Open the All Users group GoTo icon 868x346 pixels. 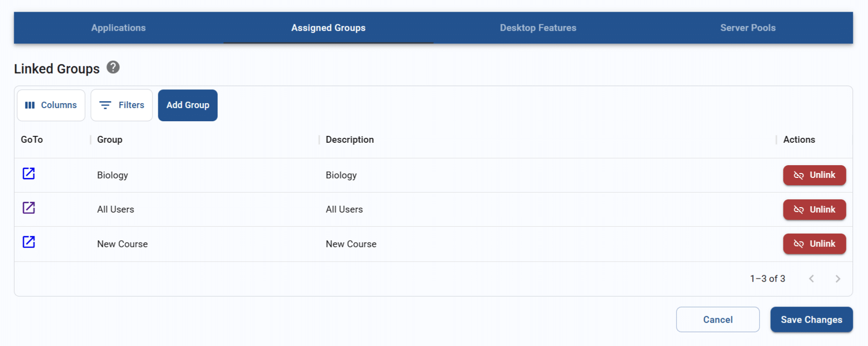coord(29,208)
